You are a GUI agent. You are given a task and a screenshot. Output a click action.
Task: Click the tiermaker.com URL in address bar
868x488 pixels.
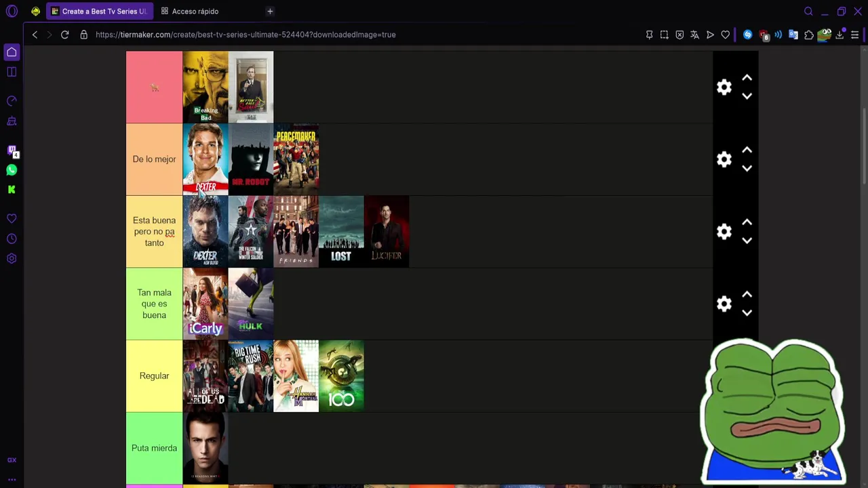coord(245,35)
